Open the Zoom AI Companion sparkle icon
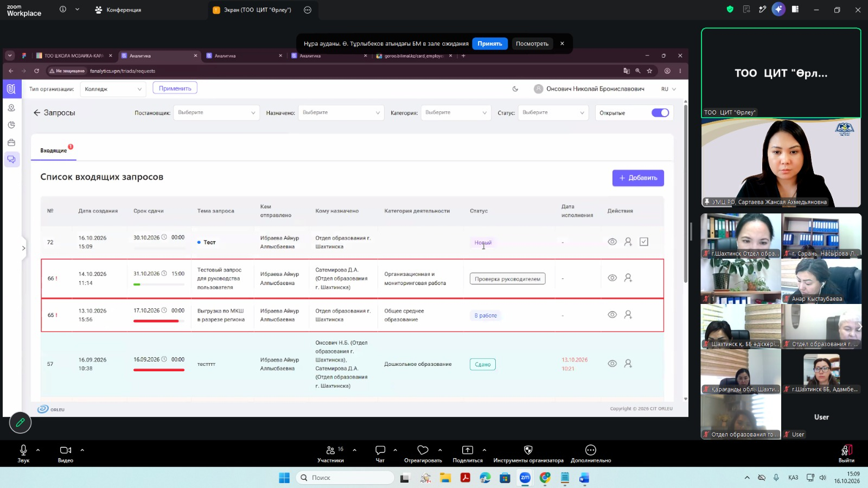868x488 pixels. pyautogui.click(x=778, y=9)
